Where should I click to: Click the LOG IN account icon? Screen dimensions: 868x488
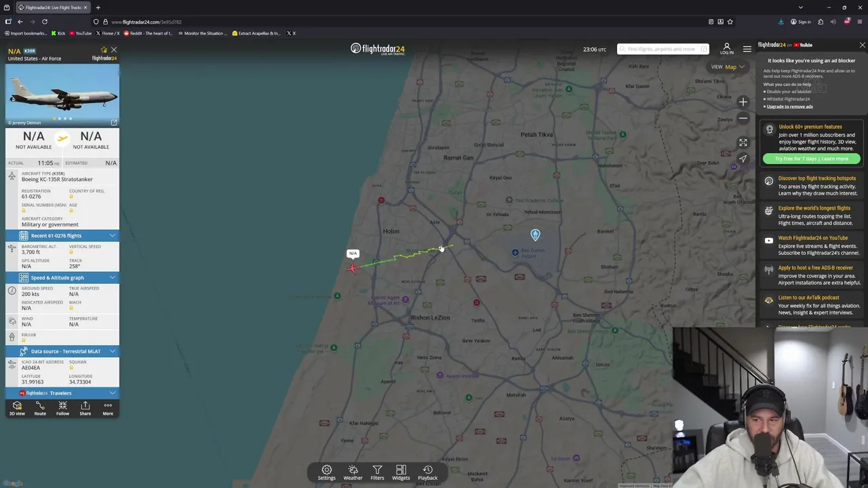coord(726,49)
